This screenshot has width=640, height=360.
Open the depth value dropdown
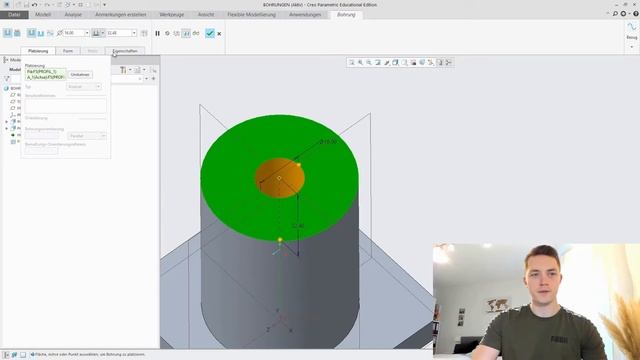134,33
